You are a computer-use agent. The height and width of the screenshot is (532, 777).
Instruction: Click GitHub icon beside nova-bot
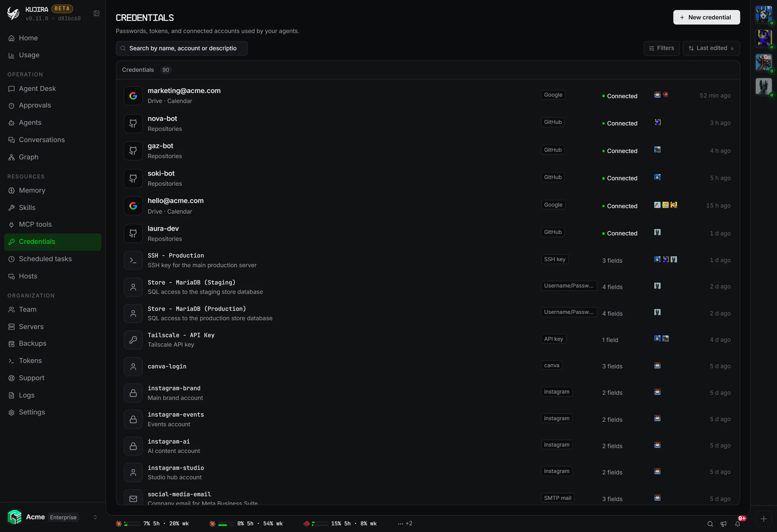click(x=133, y=123)
